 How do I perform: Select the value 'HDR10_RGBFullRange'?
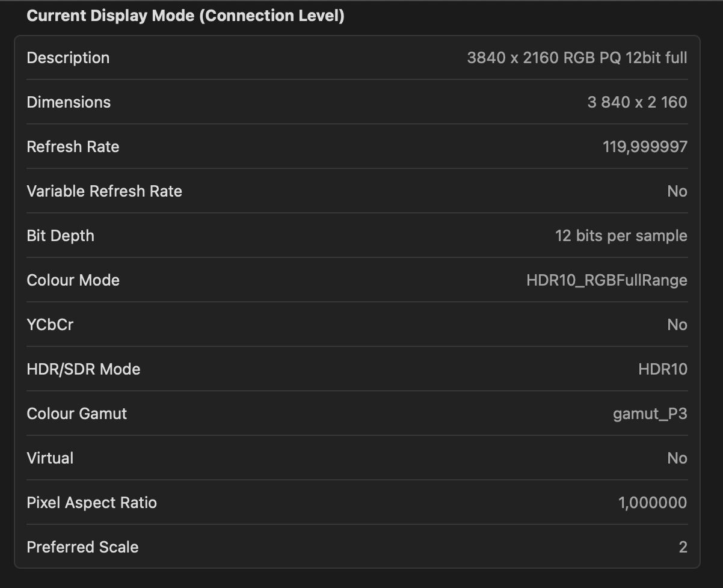pyautogui.click(x=607, y=280)
